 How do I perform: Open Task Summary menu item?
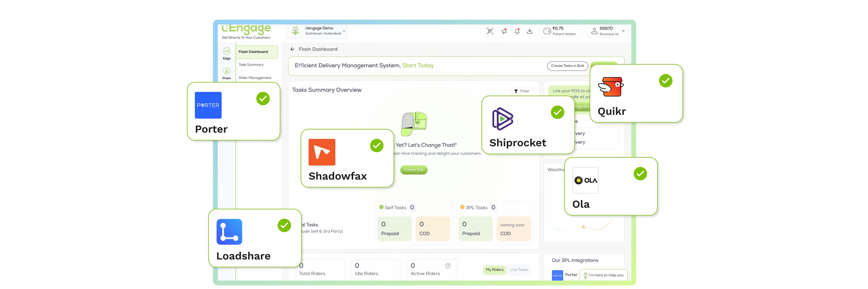[x=251, y=65]
